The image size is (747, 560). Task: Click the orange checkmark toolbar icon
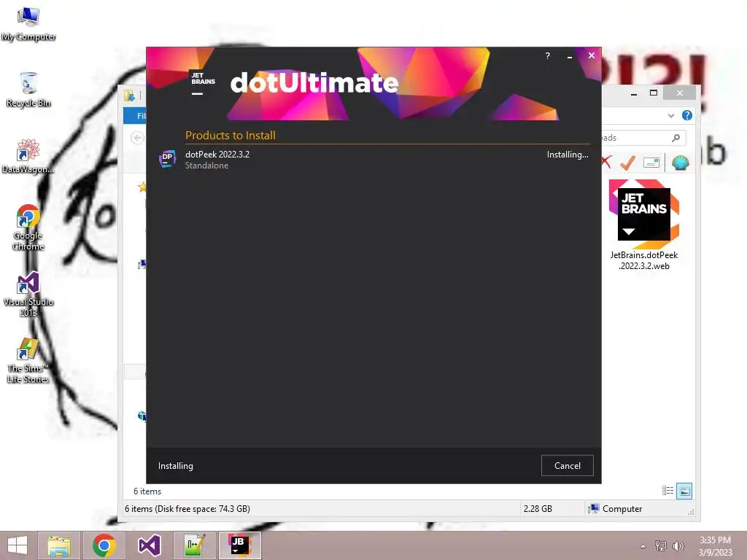(x=627, y=163)
